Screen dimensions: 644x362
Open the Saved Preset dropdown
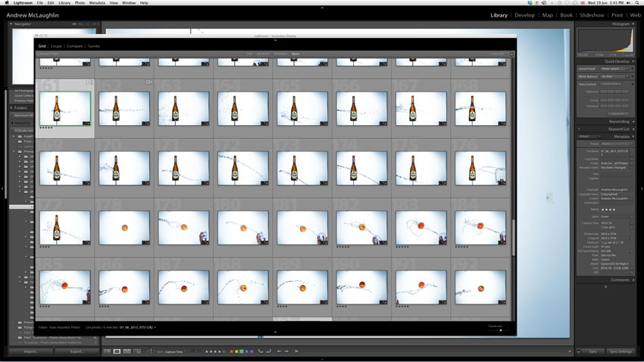(x=615, y=69)
